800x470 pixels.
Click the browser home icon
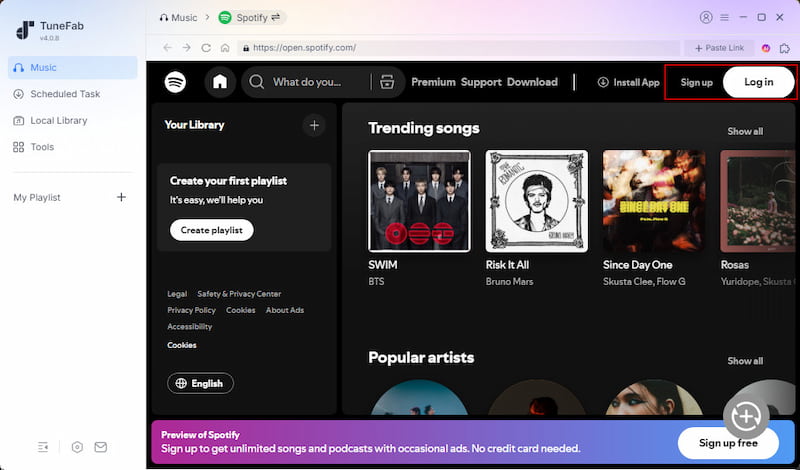[225, 47]
